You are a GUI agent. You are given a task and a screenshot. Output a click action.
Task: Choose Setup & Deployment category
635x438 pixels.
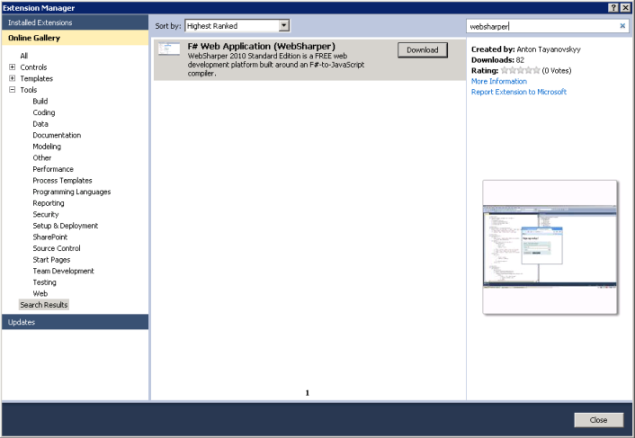pyautogui.click(x=65, y=226)
